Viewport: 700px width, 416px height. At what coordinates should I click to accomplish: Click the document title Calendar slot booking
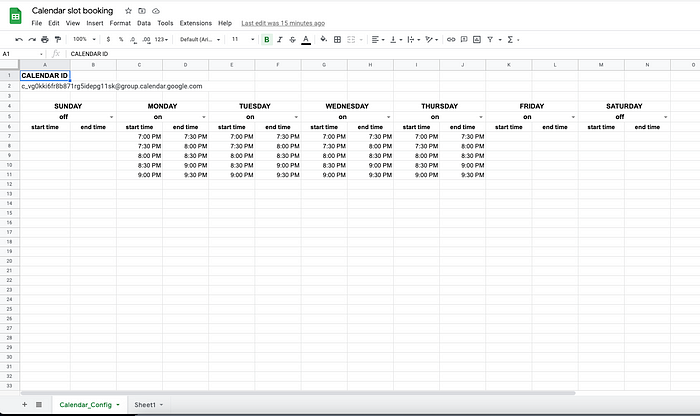tap(72, 11)
